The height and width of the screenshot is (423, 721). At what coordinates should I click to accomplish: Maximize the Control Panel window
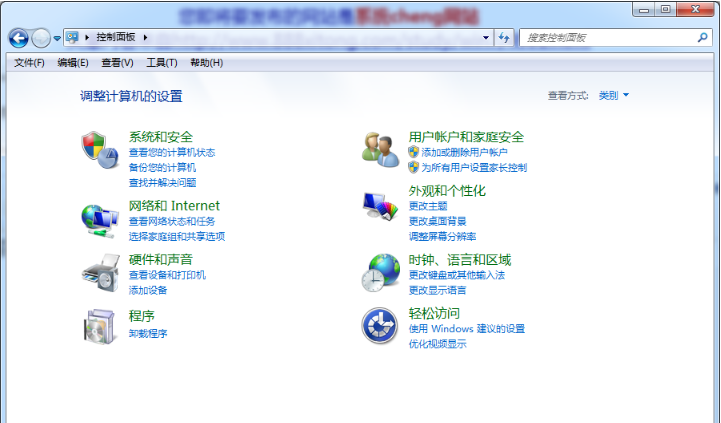coord(665,10)
